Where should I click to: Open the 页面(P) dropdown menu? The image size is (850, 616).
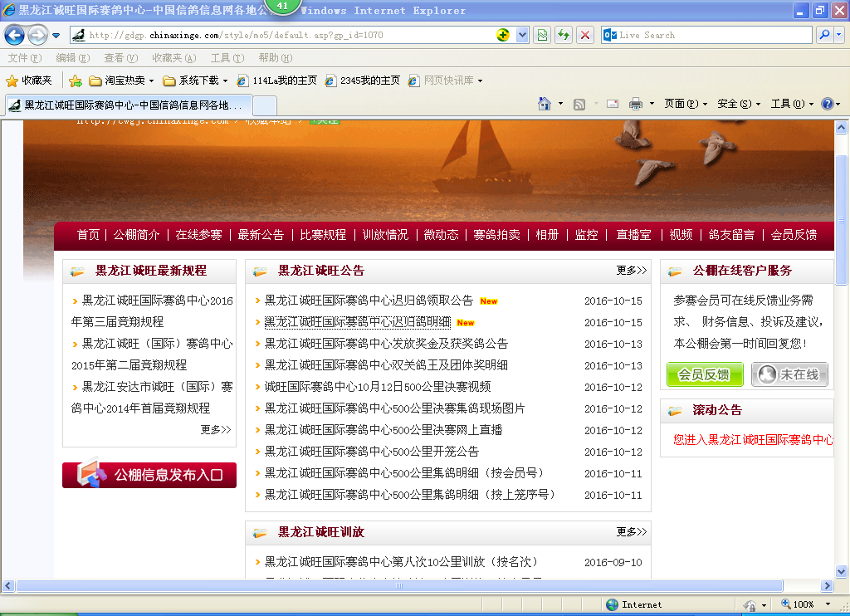point(685,104)
